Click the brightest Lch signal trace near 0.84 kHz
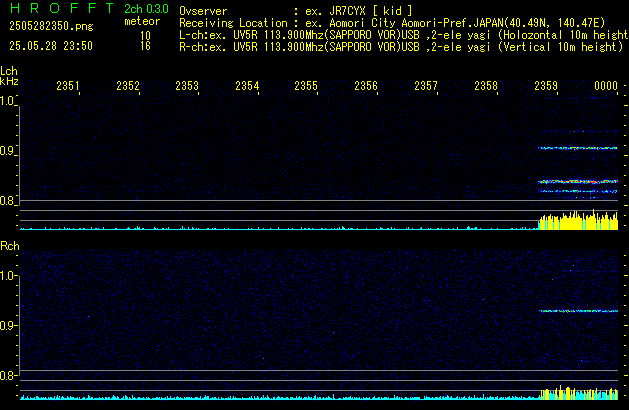 click(578, 182)
